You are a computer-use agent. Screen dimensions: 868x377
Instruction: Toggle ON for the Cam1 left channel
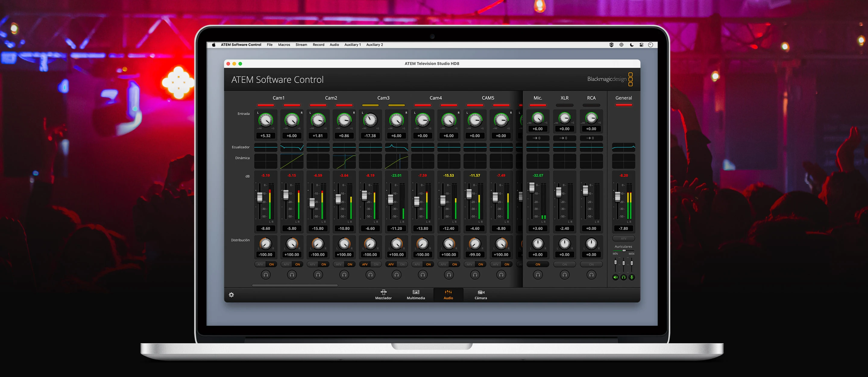271,265
